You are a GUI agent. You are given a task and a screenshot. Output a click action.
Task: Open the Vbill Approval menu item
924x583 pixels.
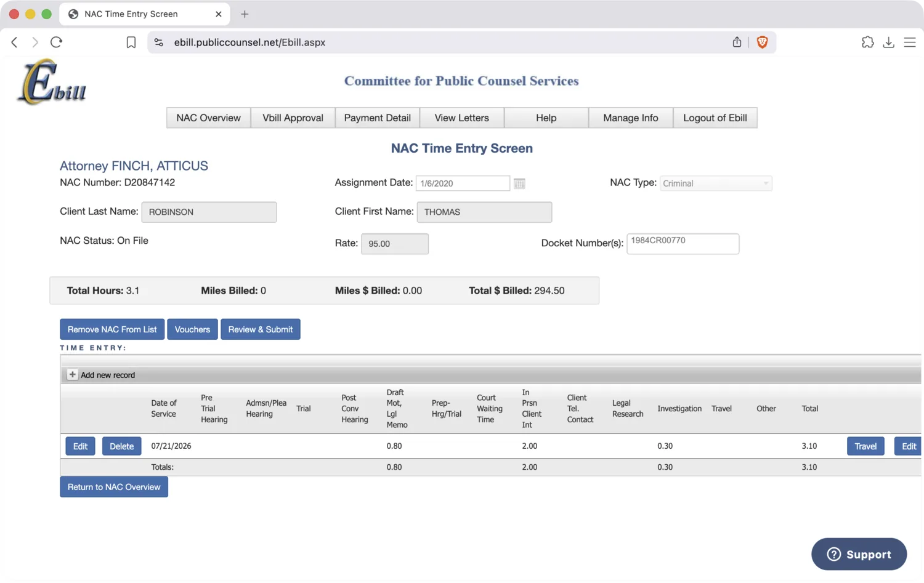(x=293, y=118)
